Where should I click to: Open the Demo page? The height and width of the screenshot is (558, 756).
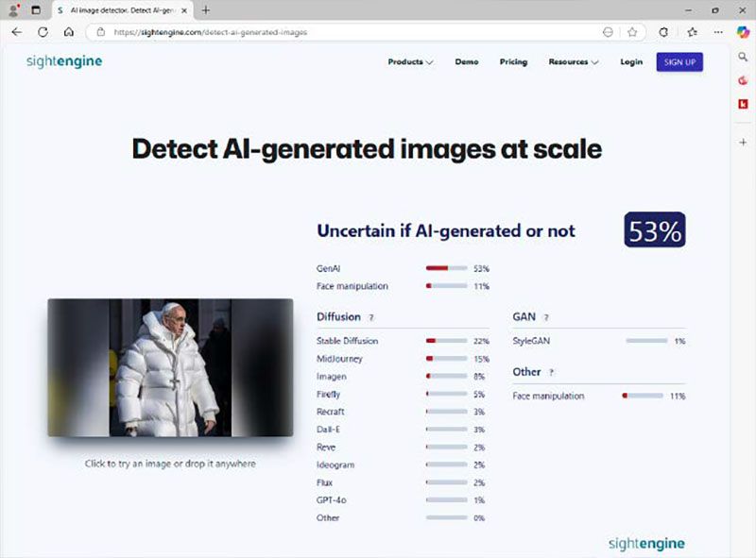[467, 61]
